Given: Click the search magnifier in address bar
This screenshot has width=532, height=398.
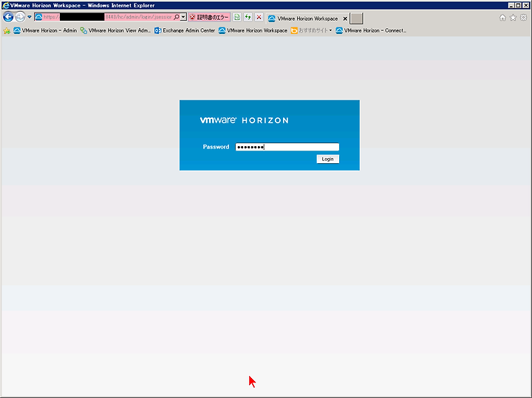Looking at the screenshot, I should (177, 17).
